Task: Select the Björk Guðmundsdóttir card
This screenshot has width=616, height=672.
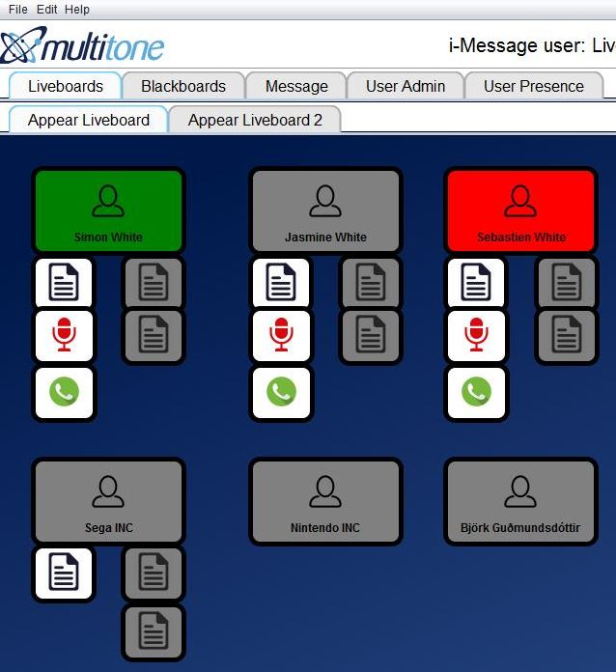Action: [520, 501]
